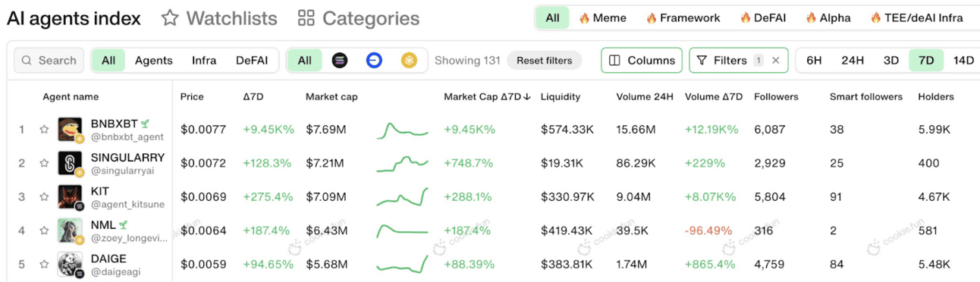Switch timeframe to 3D
This screenshot has width=980, height=282.
[x=891, y=61]
